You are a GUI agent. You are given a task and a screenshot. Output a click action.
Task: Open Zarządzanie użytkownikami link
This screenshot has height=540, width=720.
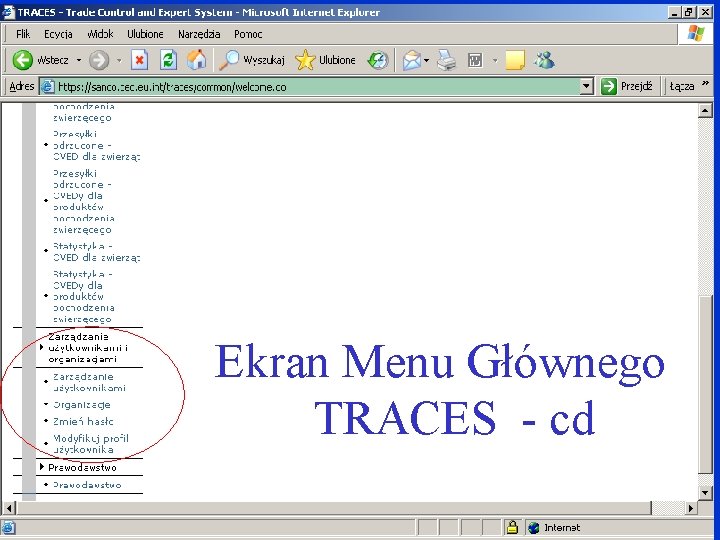coord(89,382)
